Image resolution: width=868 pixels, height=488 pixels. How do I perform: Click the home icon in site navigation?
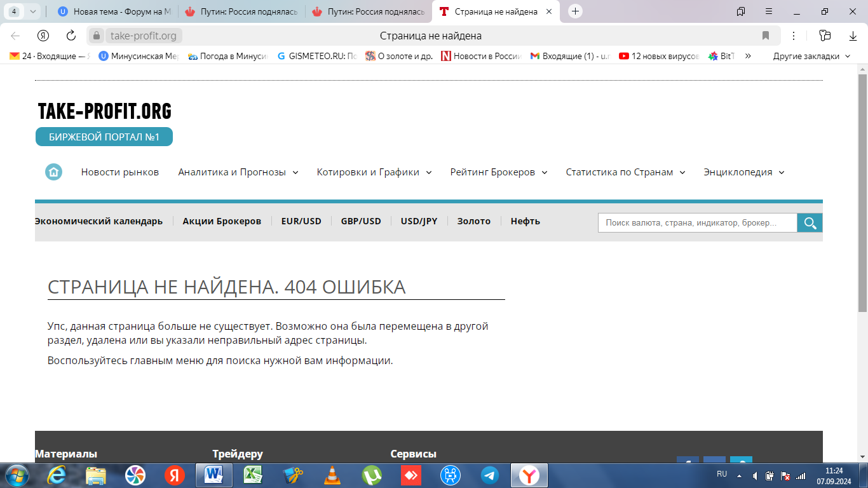click(x=53, y=172)
